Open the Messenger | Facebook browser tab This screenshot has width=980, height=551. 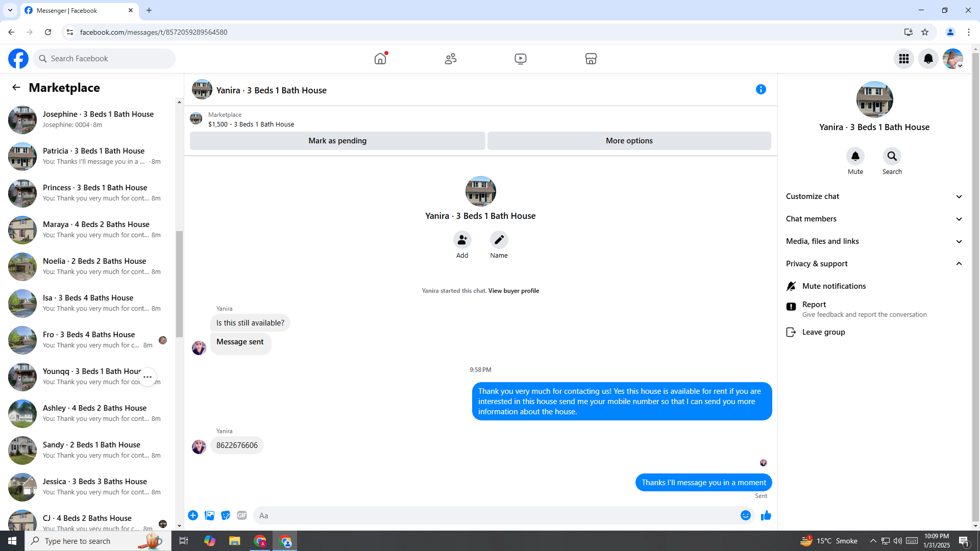click(x=80, y=10)
